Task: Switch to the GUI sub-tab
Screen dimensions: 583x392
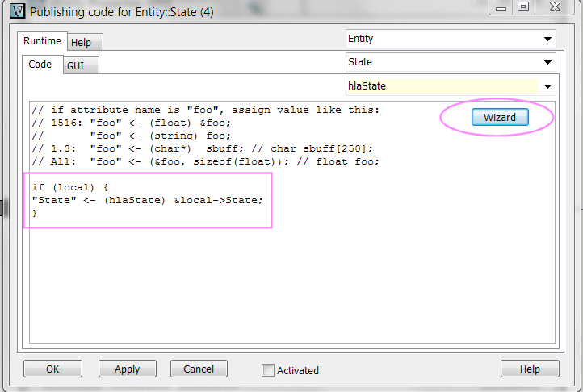Action: tap(75, 65)
